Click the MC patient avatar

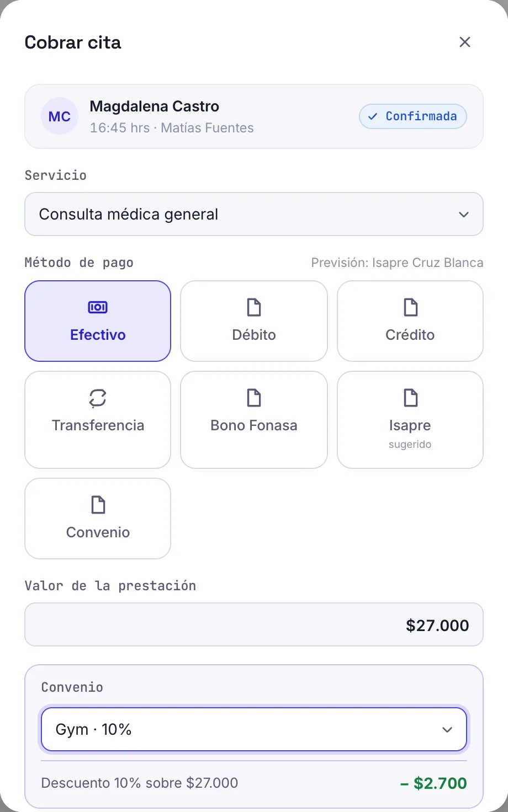(x=60, y=116)
